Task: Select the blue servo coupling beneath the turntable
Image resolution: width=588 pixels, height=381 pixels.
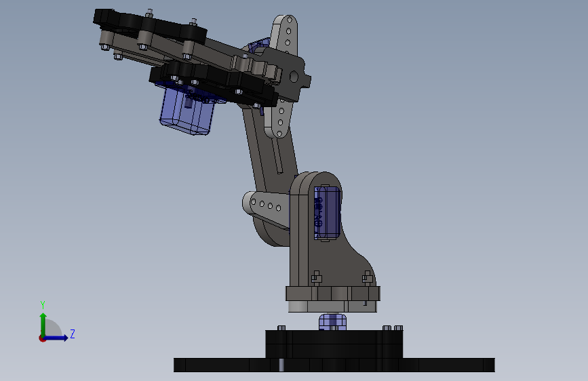Action: click(x=332, y=323)
